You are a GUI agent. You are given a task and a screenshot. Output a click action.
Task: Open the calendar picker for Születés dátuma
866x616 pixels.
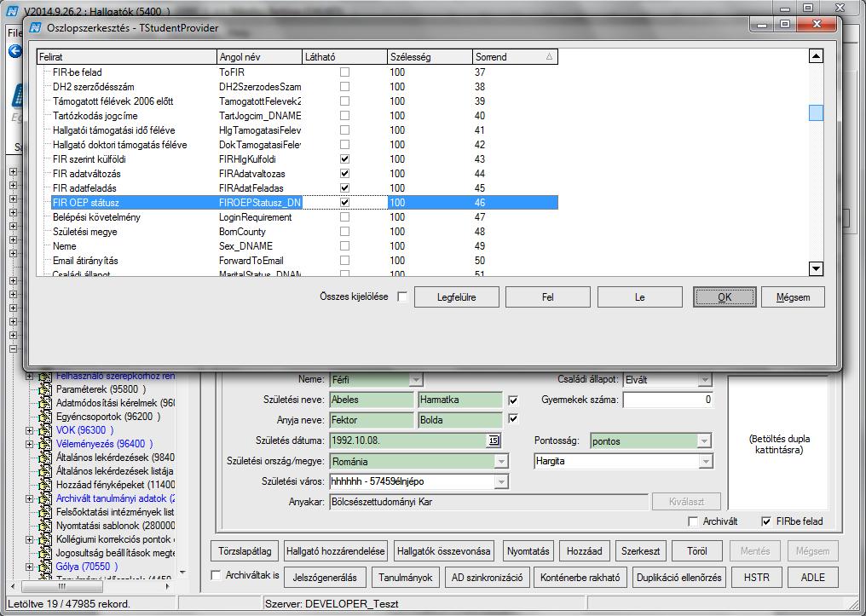[494, 440]
